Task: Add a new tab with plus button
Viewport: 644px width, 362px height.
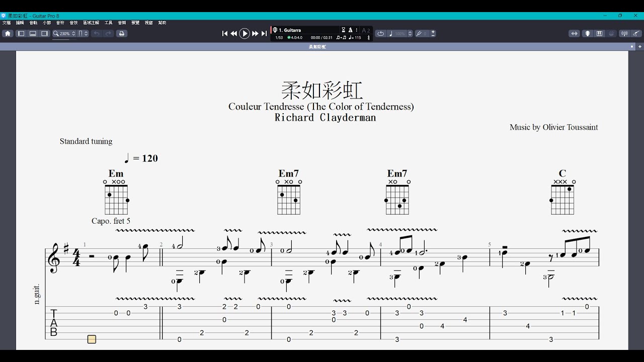Action: (640, 47)
